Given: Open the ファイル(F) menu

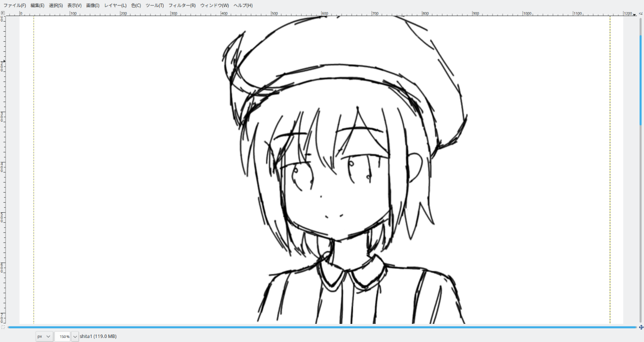Looking at the screenshot, I should pos(15,5).
